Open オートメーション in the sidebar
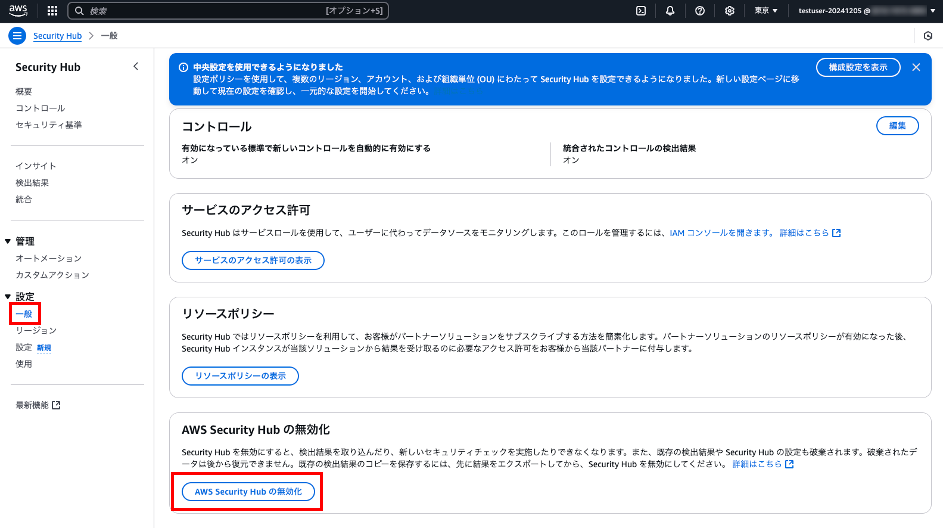The width and height of the screenshot is (943, 528). point(49,259)
